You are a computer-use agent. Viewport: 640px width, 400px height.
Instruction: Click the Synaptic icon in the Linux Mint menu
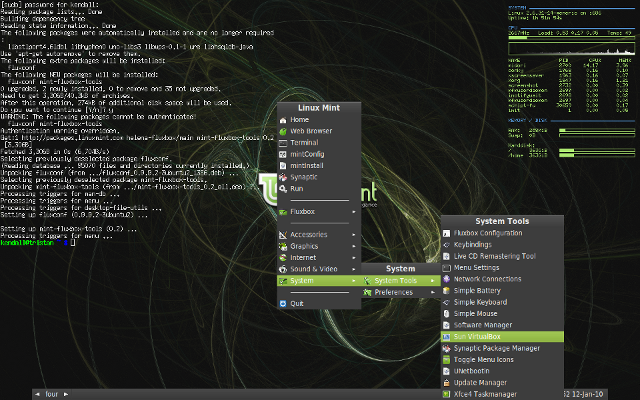[283, 177]
